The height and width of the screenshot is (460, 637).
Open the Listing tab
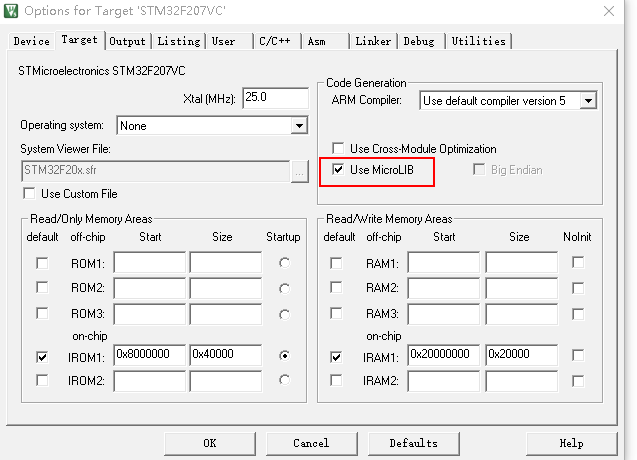(179, 41)
